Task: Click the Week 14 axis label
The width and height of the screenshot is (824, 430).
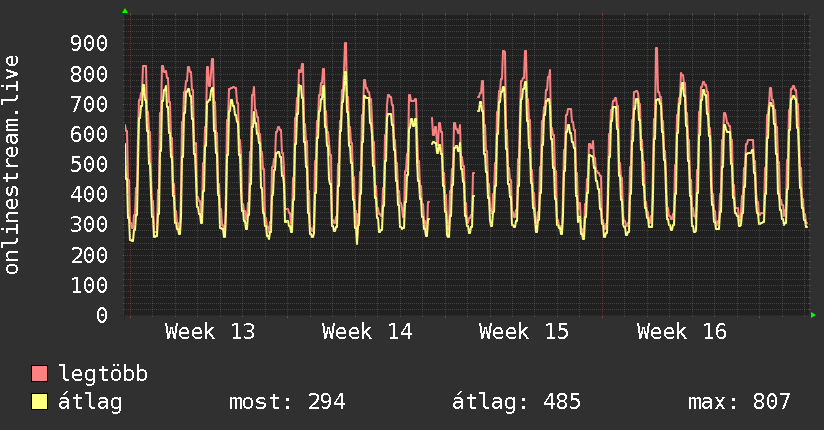Action: coord(367,332)
